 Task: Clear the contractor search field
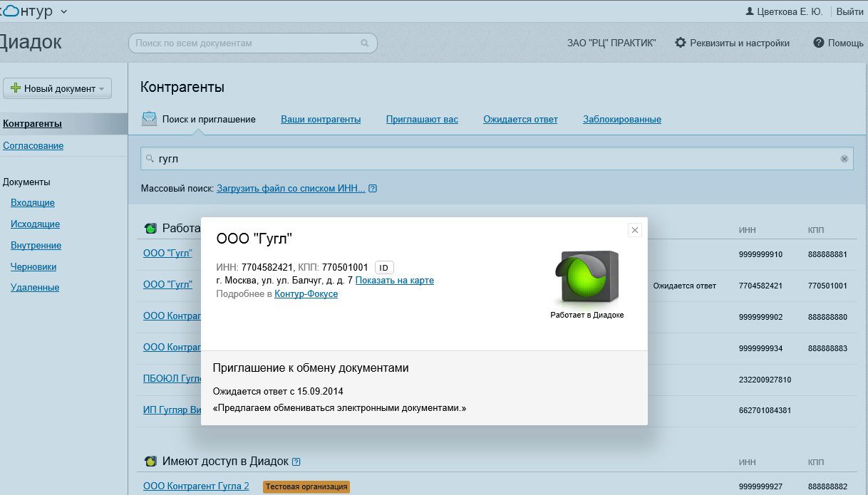844,159
